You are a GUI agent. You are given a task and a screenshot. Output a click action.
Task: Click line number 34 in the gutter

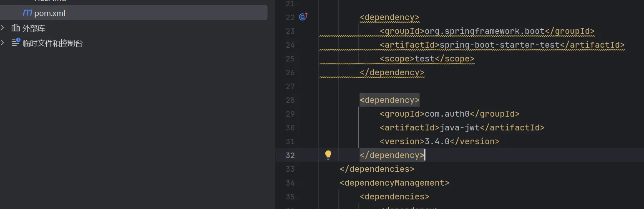click(290, 183)
